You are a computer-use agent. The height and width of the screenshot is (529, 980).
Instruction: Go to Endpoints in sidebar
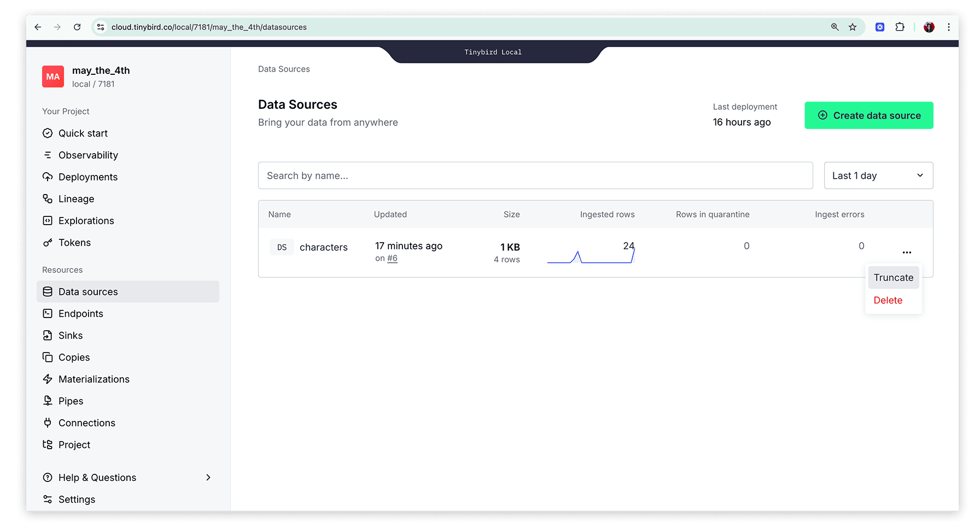pos(81,314)
